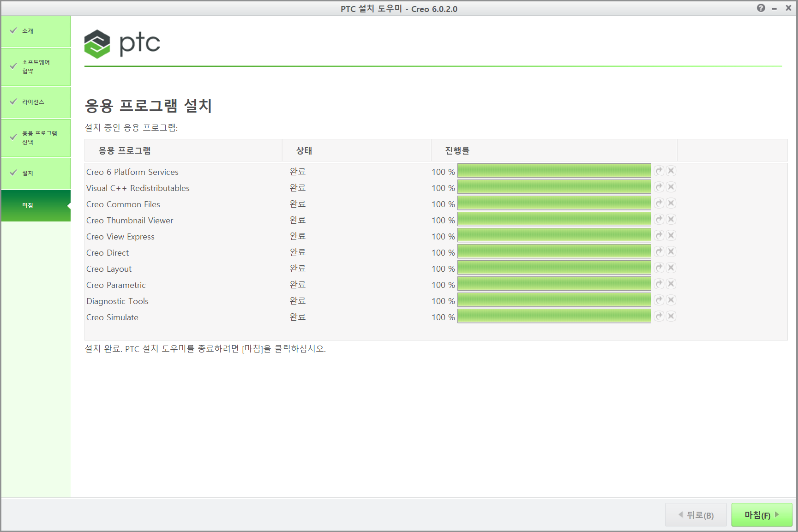Click cancel X icon for Diagnostic Tools
Screen dimensions: 798x532
[x=671, y=300]
